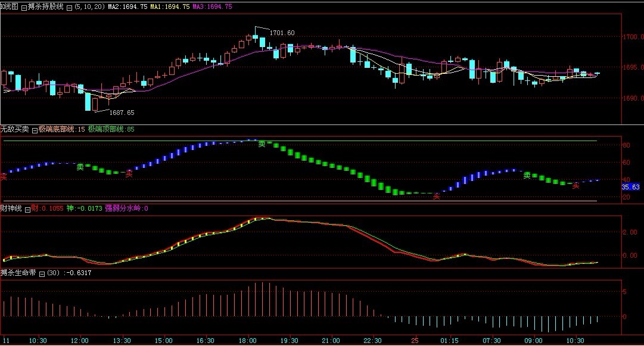
Task: Select the 极端顶部线:85 legend text
Action: 111,129
